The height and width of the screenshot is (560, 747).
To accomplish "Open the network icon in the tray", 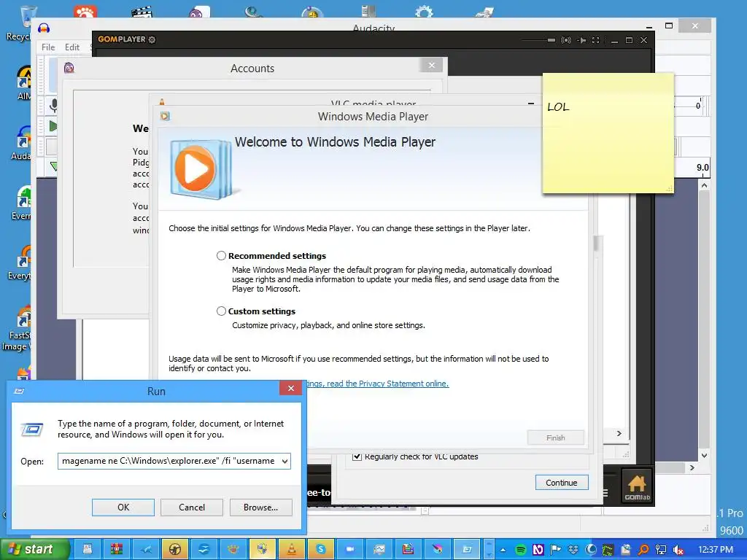I will coord(661,550).
